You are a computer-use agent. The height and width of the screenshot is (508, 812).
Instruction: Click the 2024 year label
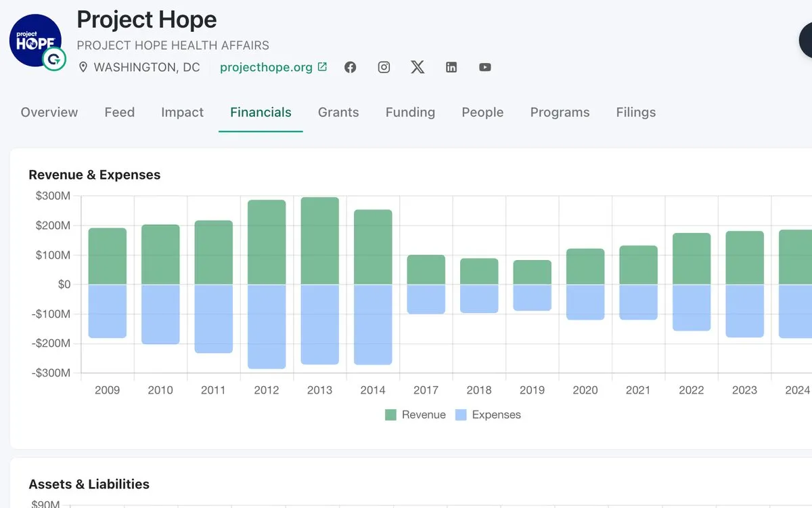(x=798, y=390)
